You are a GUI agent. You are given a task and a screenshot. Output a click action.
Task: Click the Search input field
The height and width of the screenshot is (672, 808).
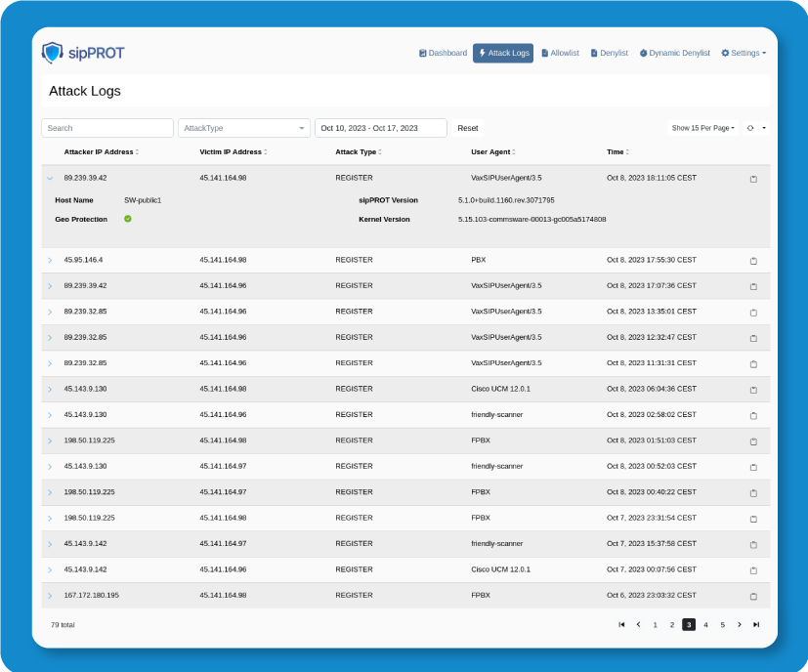(x=107, y=128)
